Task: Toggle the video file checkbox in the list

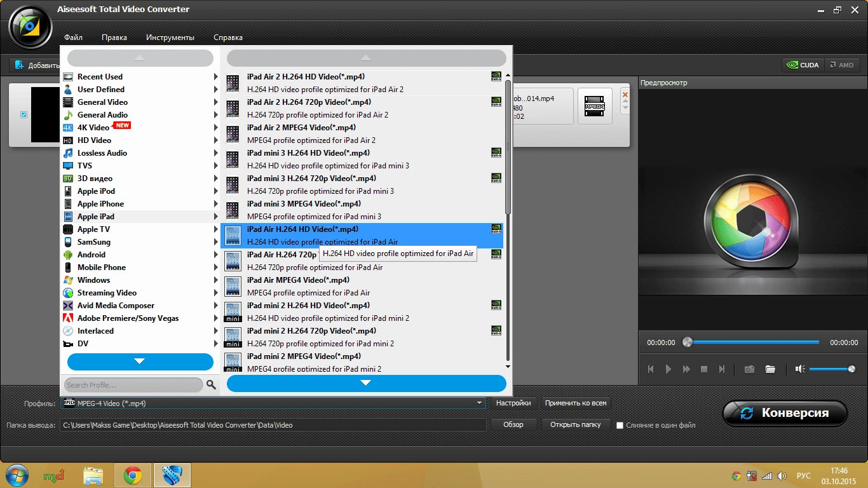Action: click(24, 115)
